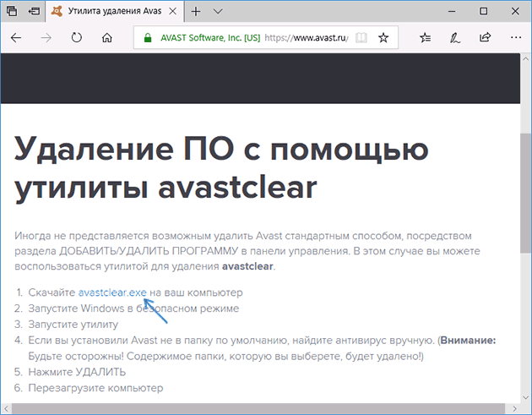Open the add notes pen icon
The height and width of the screenshot is (415, 532).
(455, 38)
